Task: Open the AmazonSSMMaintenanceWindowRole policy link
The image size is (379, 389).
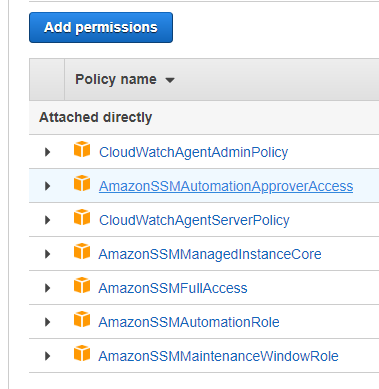Action: (218, 356)
